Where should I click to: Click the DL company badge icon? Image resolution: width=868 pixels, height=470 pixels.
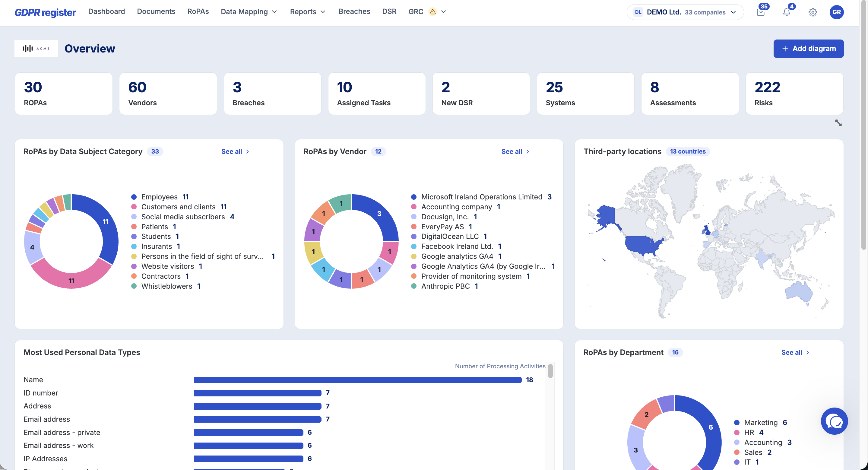(x=638, y=12)
